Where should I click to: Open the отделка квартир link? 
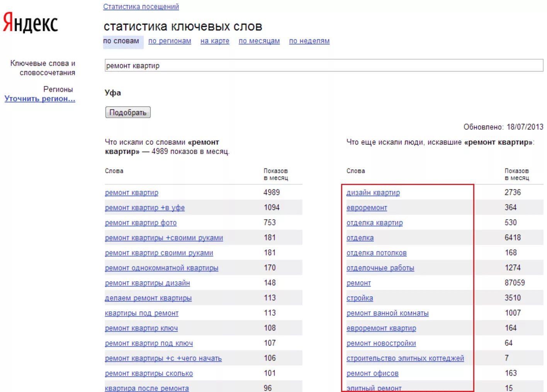tap(375, 222)
